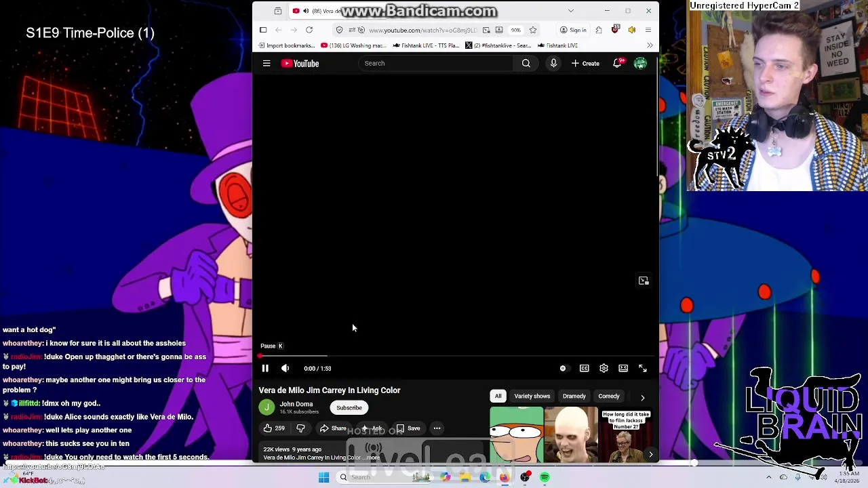Open Fishtank LIVE - TTS bookmark

pyautogui.click(x=426, y=45)
